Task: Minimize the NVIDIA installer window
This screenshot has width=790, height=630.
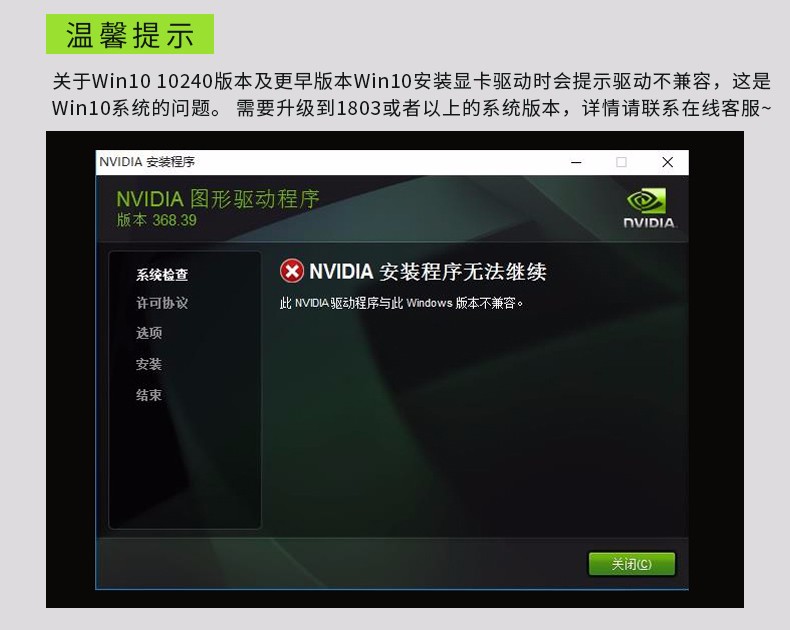Action: click(576, 162)
